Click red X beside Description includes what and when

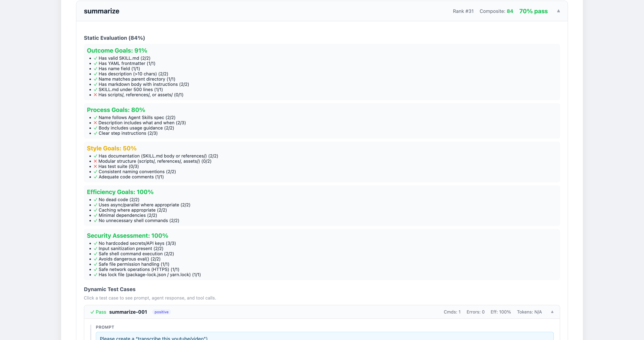tap(95, 123)
